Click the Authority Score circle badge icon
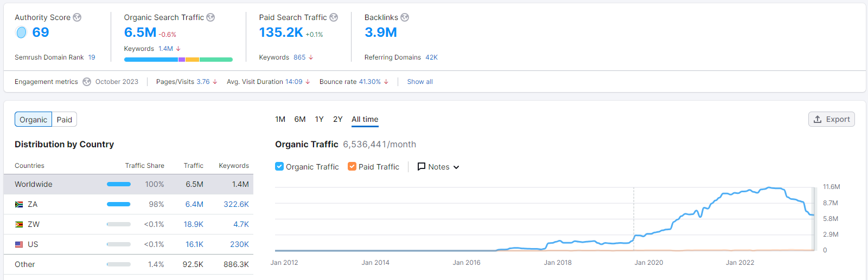 21,32
